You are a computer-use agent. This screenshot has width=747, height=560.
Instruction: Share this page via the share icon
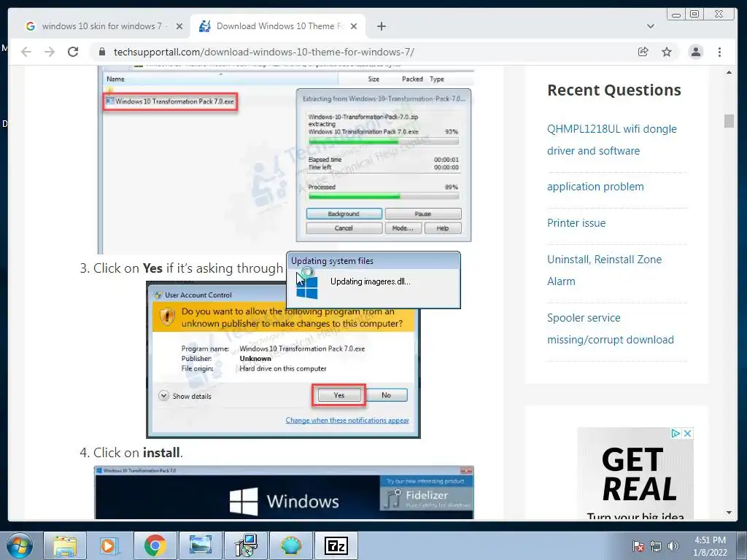[643, 52]
